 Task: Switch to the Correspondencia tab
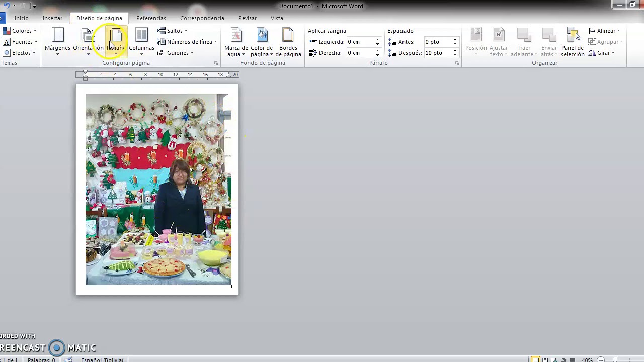tap(202, 18)
